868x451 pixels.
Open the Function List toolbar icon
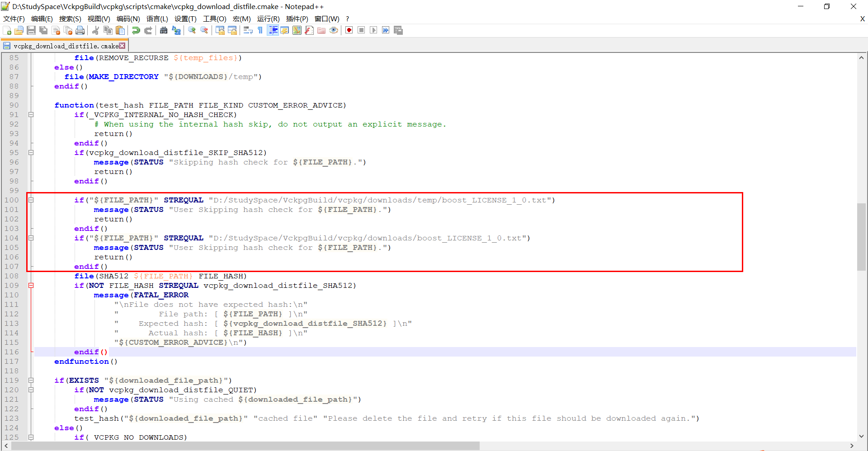coord(309,30)
